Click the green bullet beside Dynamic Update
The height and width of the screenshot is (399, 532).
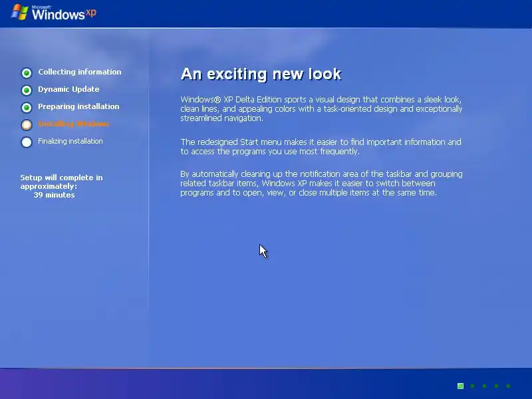(x=27, y=90)
